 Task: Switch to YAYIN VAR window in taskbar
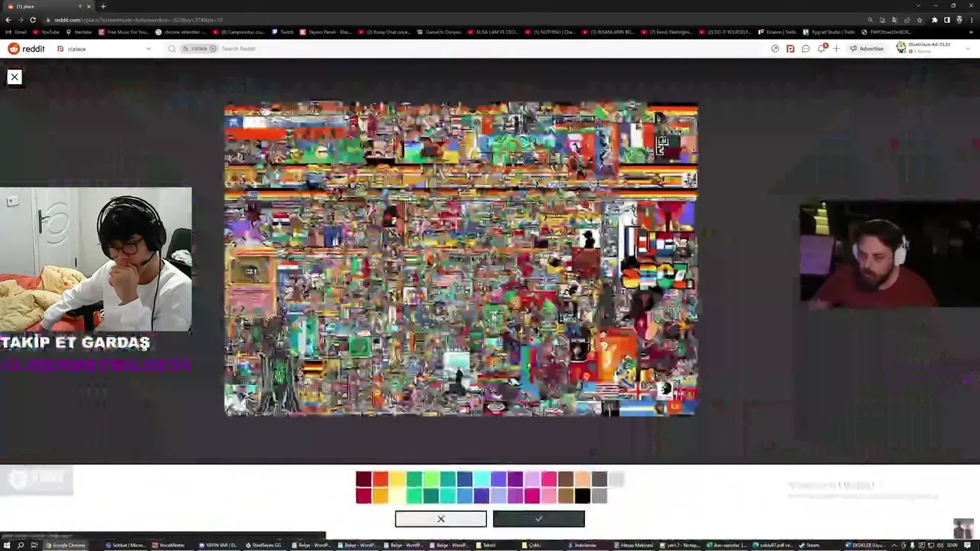pos(218,545)
